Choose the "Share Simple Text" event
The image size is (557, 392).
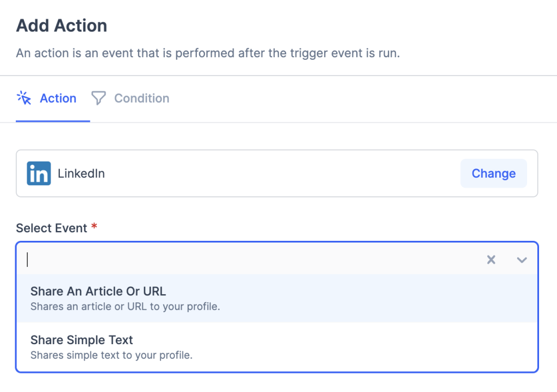coord(82,340)
